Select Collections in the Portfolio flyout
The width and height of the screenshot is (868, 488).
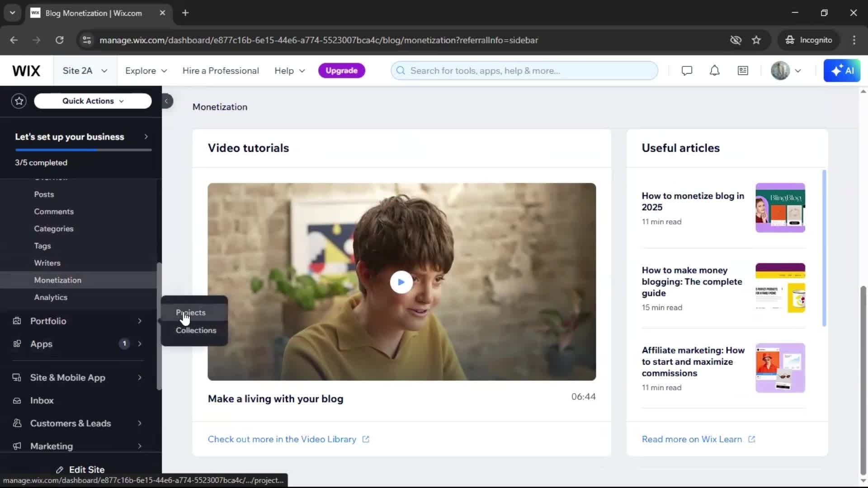click(x=196, y=330)
